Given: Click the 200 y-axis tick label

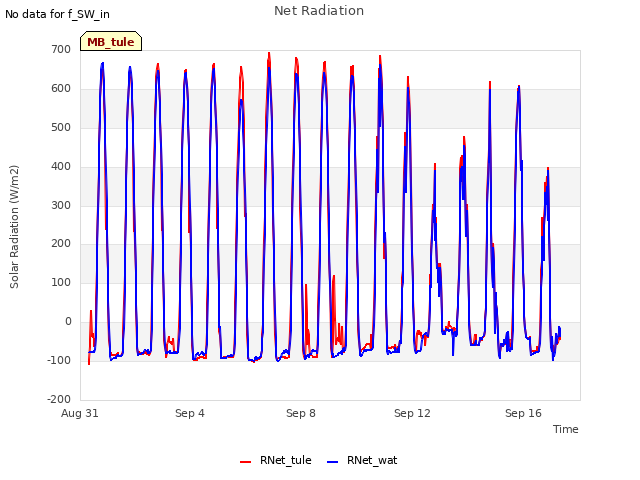Looking at the screenshot, I should [61, 244].
